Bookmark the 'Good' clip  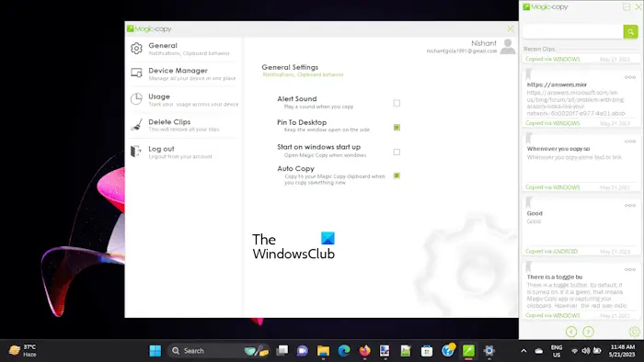[x=529, y=202]
